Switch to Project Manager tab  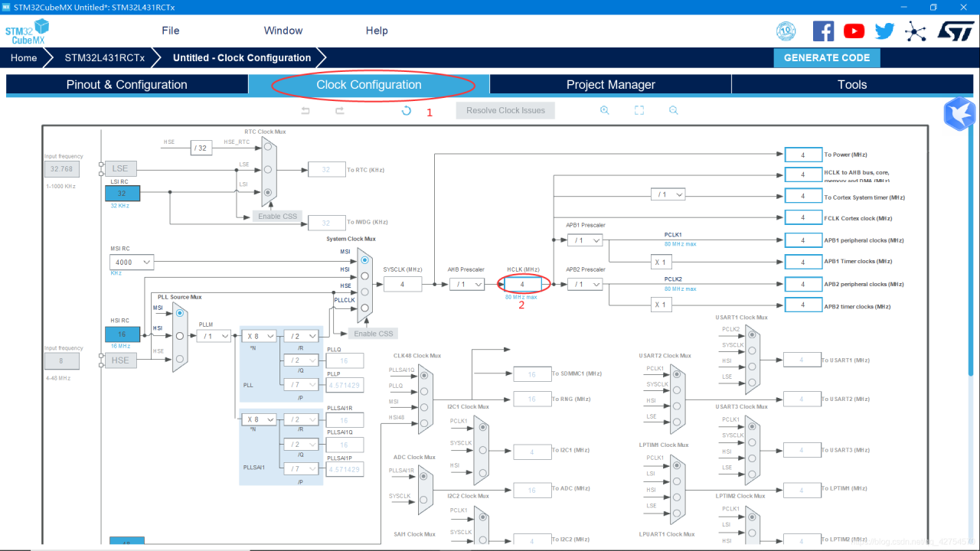[610, 84]
